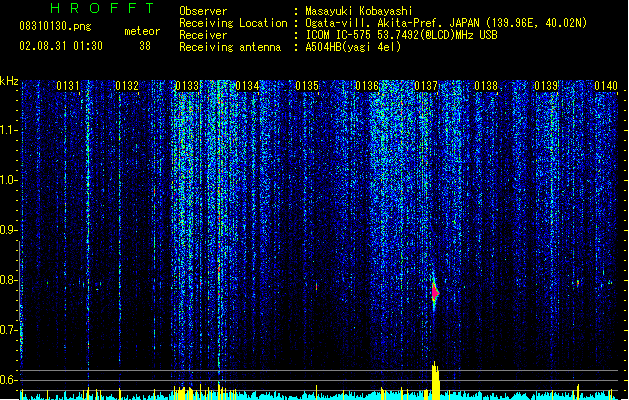Image resolution: width=629 pixels, height=400 pixels.
Task: Select the file name 08310130.png
Action: 55,26
